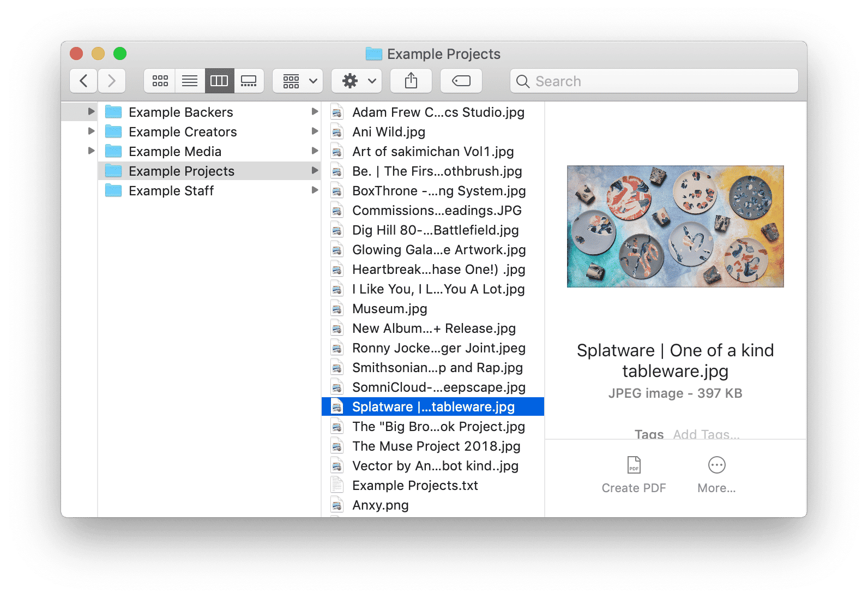Click the Splatware preview thumbnail image
The height and width of the screenshot is (598, 868).
pyautogui.click(x=675, y=226)
